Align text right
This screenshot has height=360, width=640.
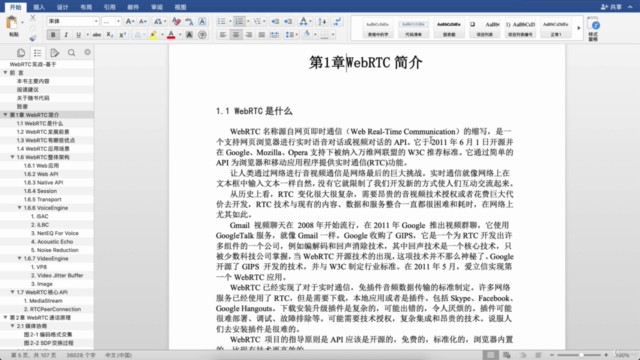pyautogui.click(x=249, y=35)
